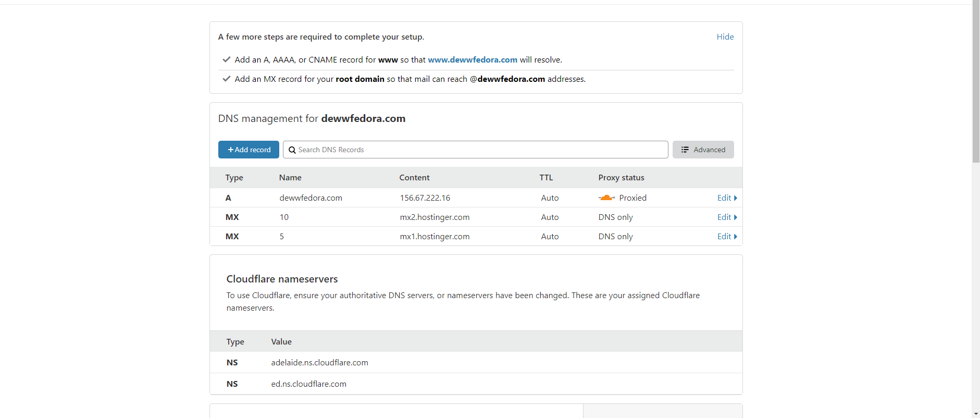Click Auto TTL of the A record
Image resolution: width=980 pixels, height=418 pixels.
[550, 198]
